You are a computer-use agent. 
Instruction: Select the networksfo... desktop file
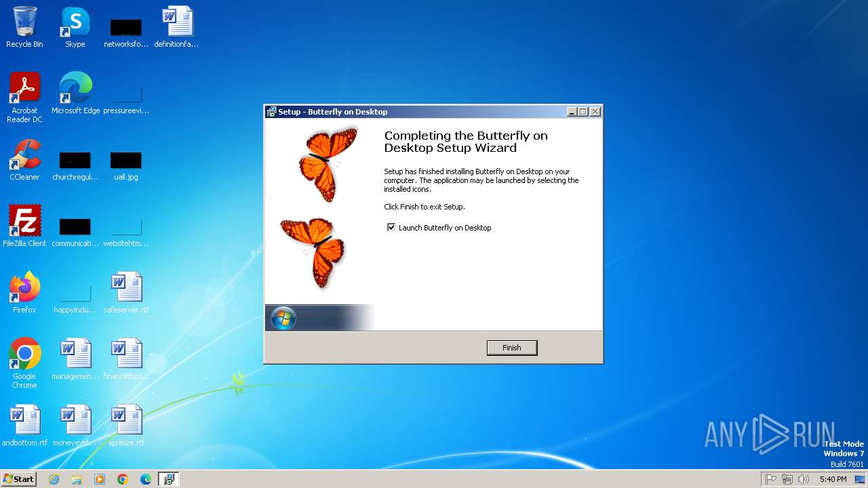(x=126, y=33)
